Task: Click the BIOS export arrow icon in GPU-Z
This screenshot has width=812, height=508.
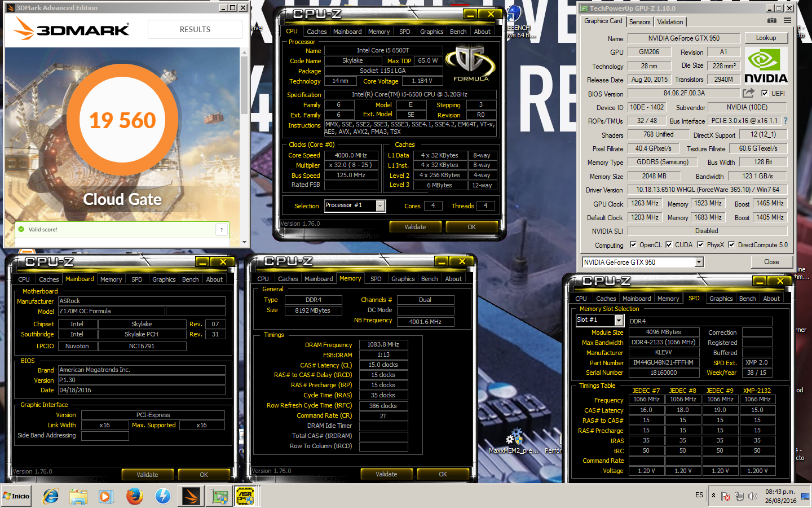Action: point(748,93)
